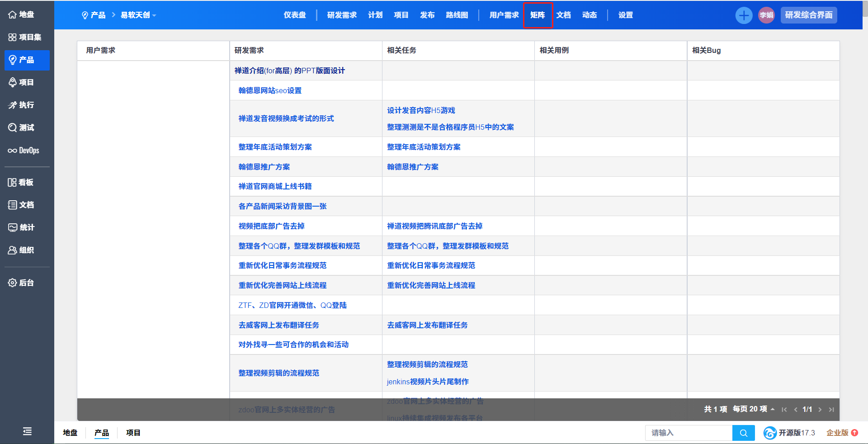Screen dimensions: 868x444
Task: Open DevOps from the sidebar
Action: [13, 151]
